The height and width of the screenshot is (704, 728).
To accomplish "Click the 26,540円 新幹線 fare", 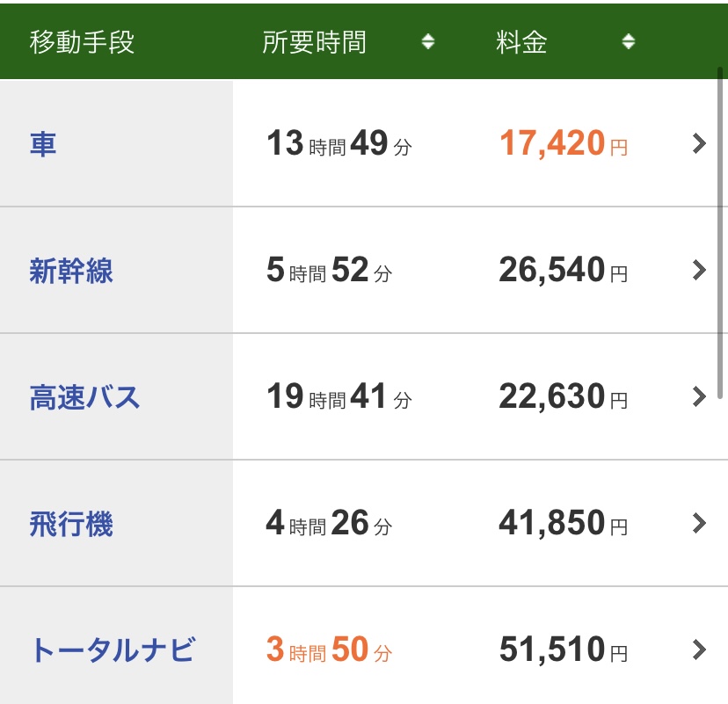I will pyautogui.click(x=563, y=270).
